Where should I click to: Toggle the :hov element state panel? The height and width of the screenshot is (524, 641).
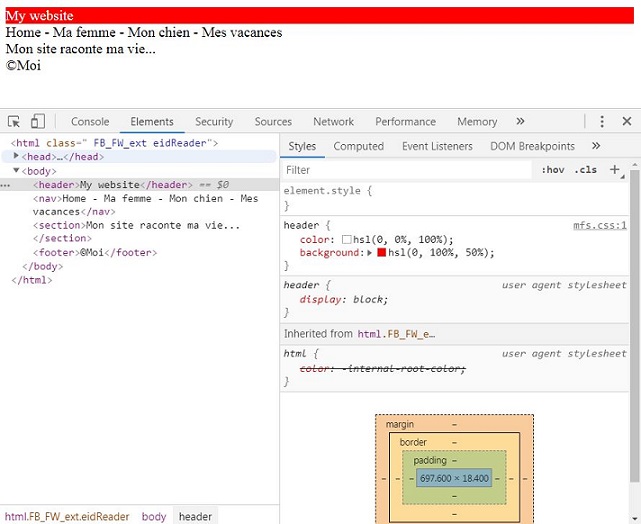552,170
